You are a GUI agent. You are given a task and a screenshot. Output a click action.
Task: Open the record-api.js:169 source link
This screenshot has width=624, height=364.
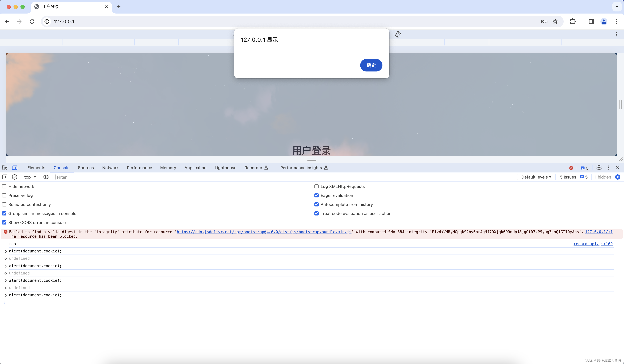pyautogui.click(x=593, y=244)
